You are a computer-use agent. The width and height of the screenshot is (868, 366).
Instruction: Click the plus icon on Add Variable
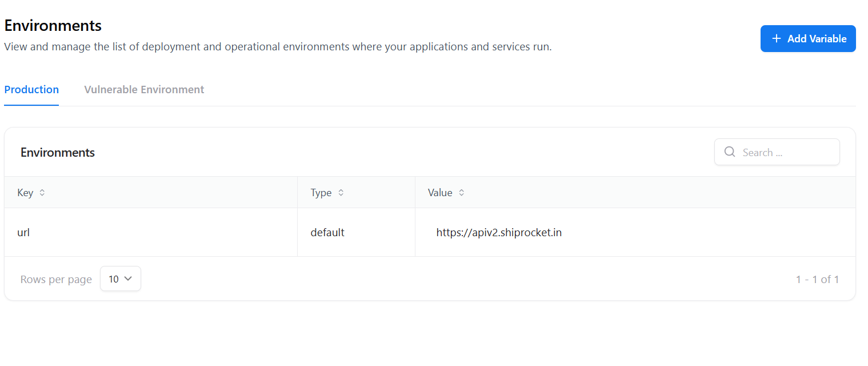(x=776, y=38)
